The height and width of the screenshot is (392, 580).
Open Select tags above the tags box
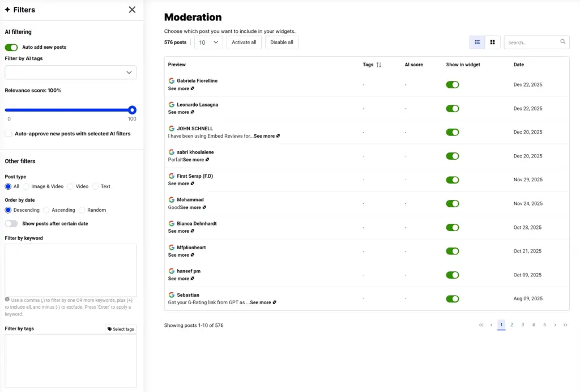[x=120, y=329]
